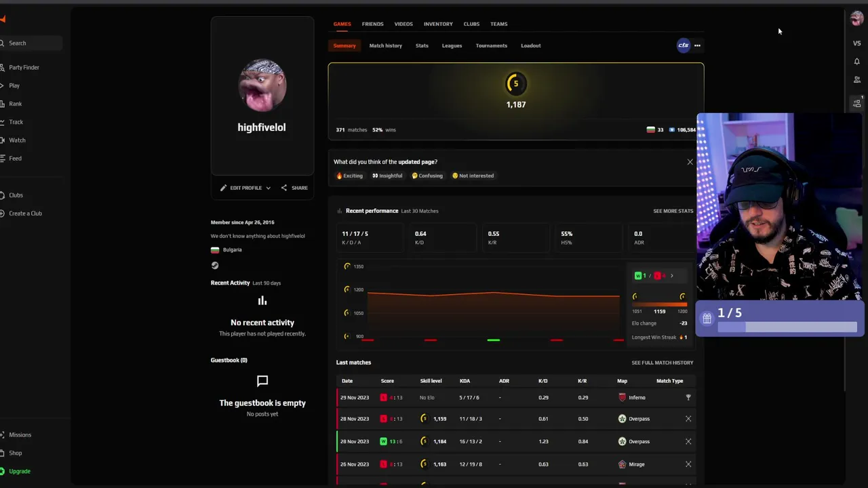Image resolution: width=868 pixels, height=488 pixels.
Task: Open Feed in the sidebar
Action: (x=15, y=159)
